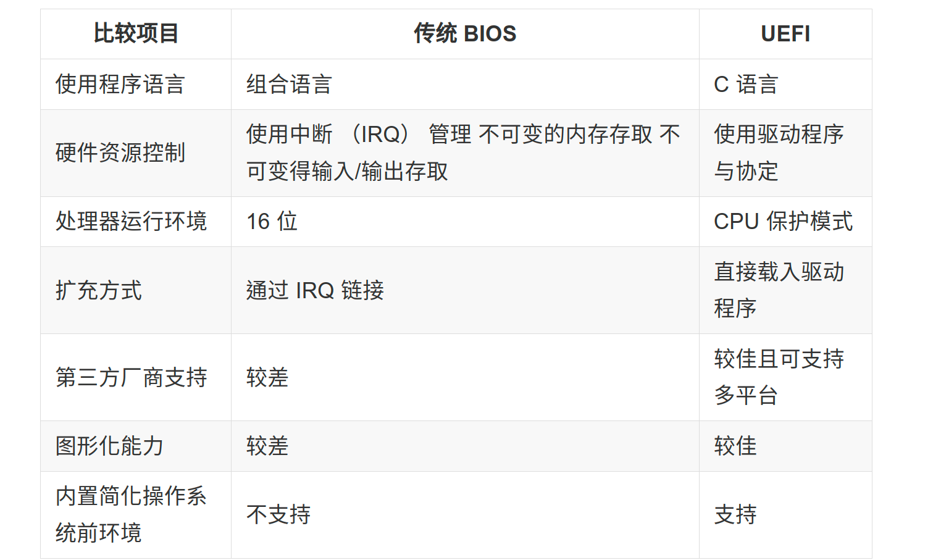Click the 通过 IRQ 链接 cell
Screen dimensions: 941x560
(x=315, y=290)
